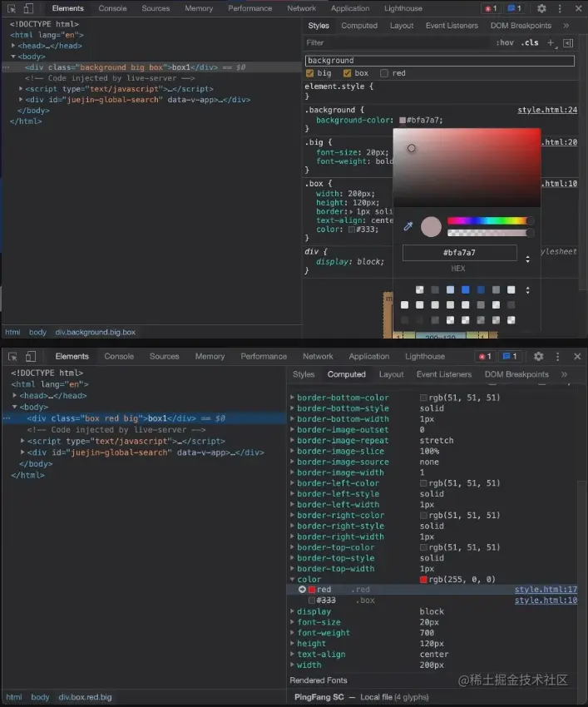Open settings gear in top DevTools
This screenshot has width=588, height=707.
coord(541,8)
